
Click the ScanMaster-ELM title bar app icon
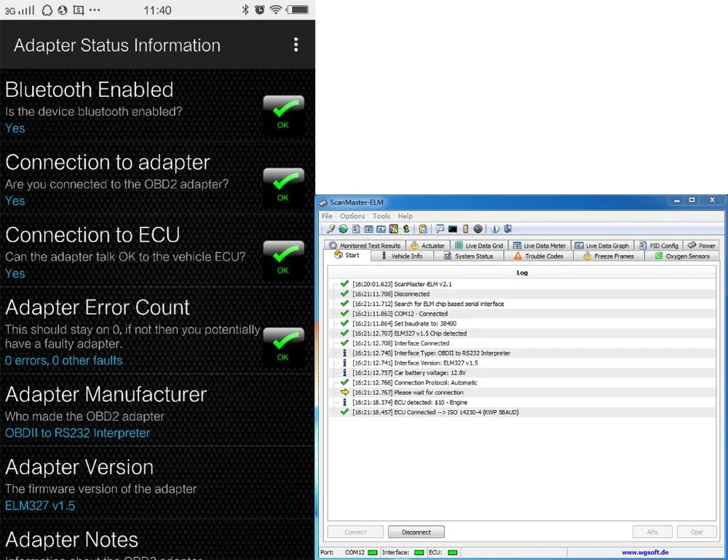(x=324, y=202)
